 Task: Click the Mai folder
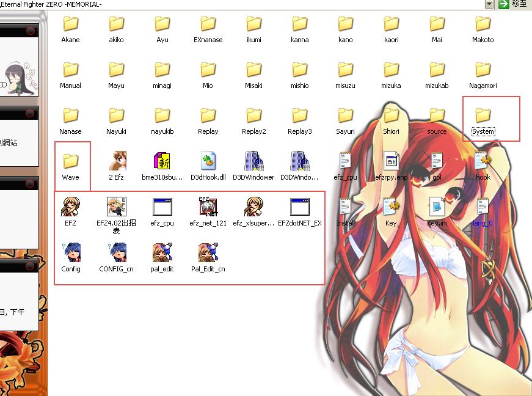coord(437,24)
